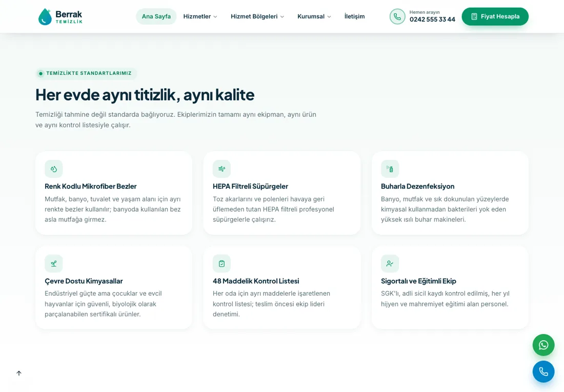The image size is (564, 392).
Task: Click the phone icon next to Hemen arayın
Action: tap(397, 16)
